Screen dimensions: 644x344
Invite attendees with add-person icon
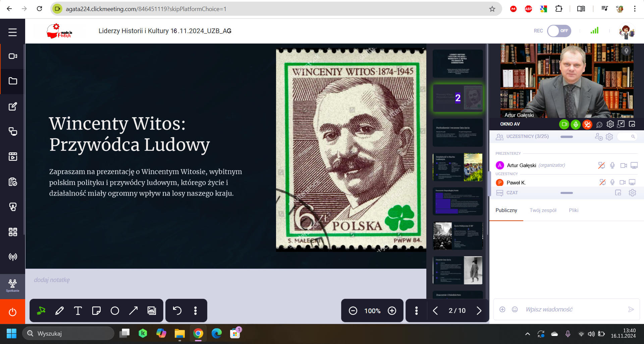point(599,137)
